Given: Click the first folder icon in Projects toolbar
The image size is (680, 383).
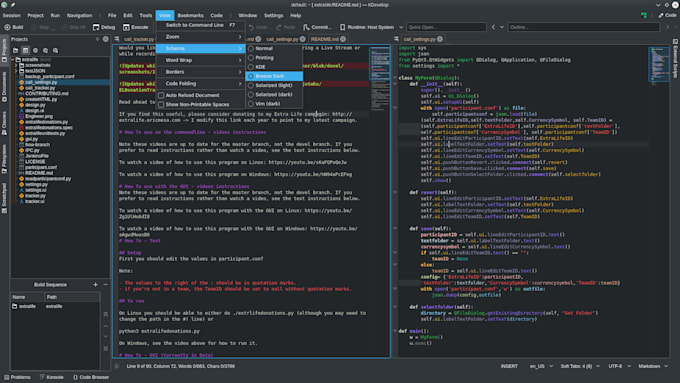Looking at the screenshot, I should tap(16, 50).
